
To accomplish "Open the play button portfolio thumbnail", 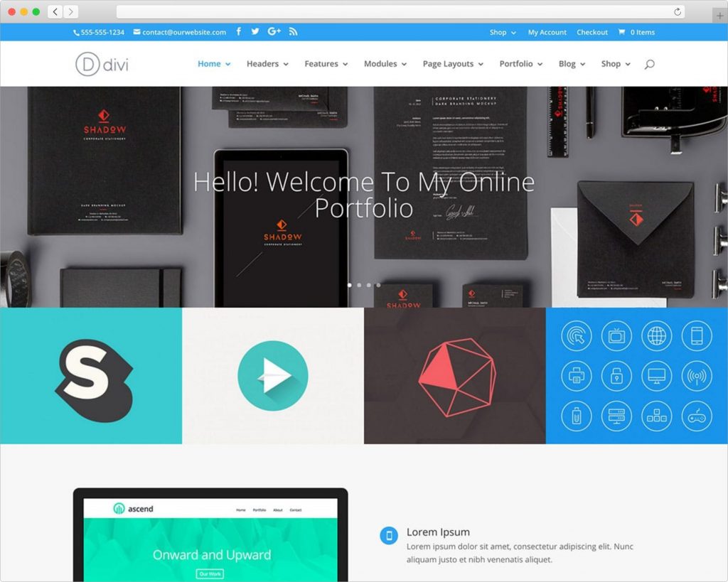I will click(273, 376).
